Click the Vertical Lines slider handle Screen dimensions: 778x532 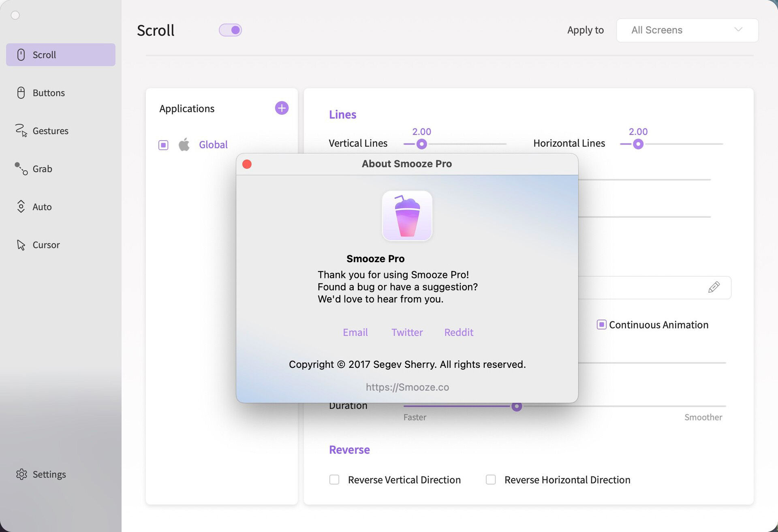tap(421, 144)
